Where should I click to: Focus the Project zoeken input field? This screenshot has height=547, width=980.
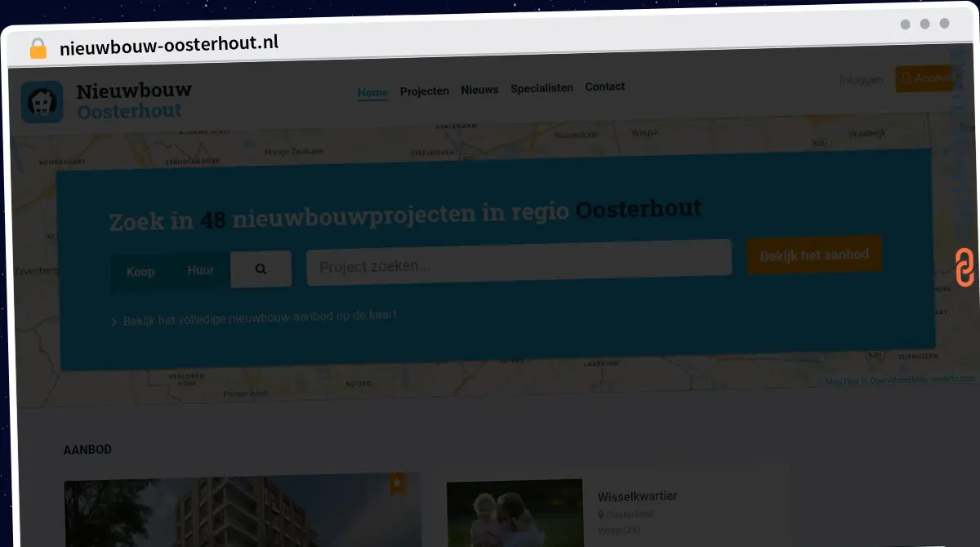tap(519, 263)
